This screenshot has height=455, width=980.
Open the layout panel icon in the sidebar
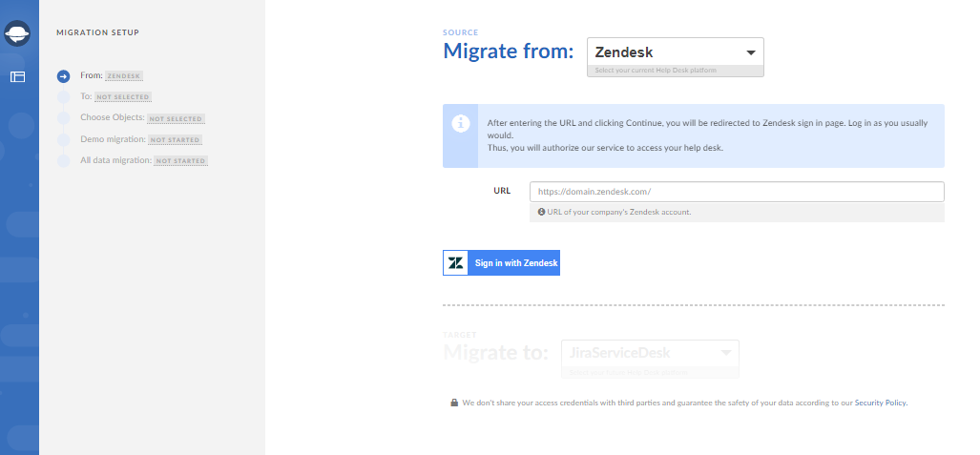point(17,76)
